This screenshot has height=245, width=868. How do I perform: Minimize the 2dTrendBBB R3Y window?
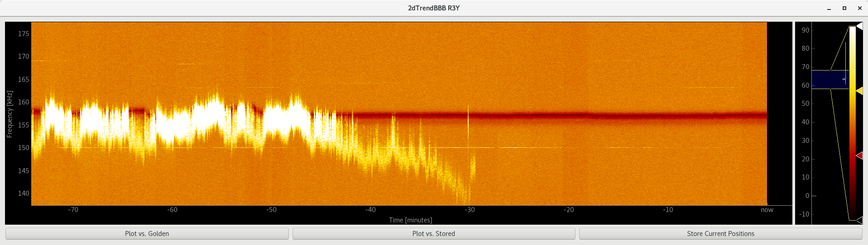coord(829,8)
